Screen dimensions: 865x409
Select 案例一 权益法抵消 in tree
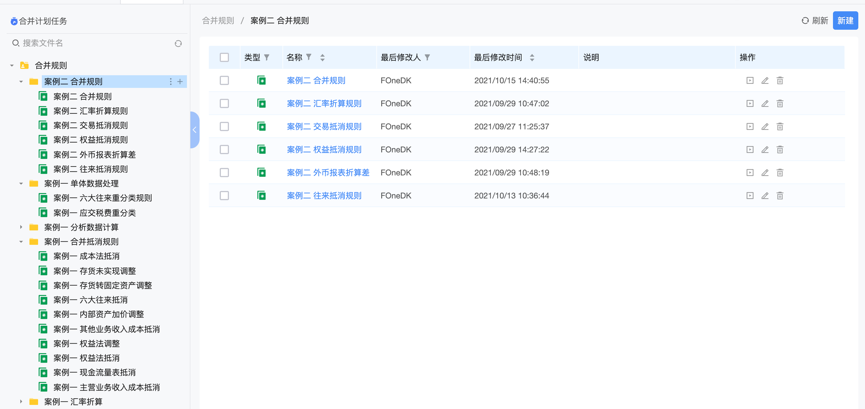click(x=87, y=358)
